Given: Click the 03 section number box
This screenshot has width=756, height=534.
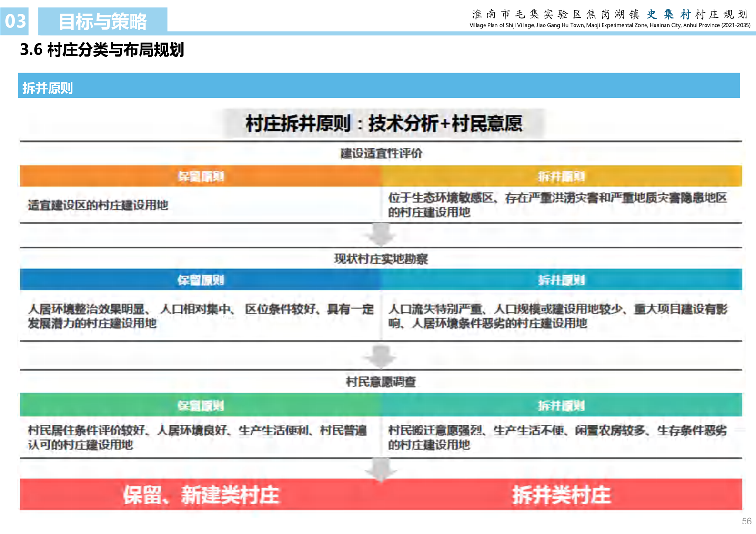Looking at the screenshot, I should (15, 21).
